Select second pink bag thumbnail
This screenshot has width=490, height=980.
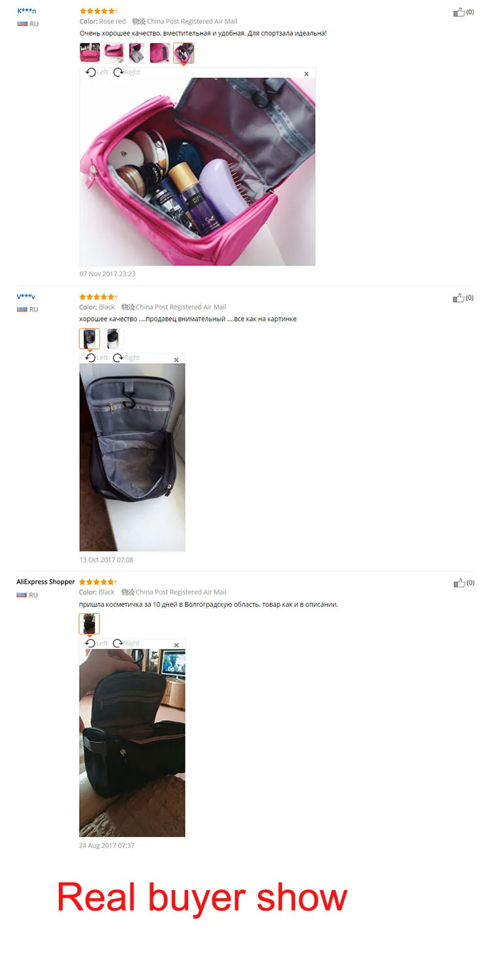113,53
